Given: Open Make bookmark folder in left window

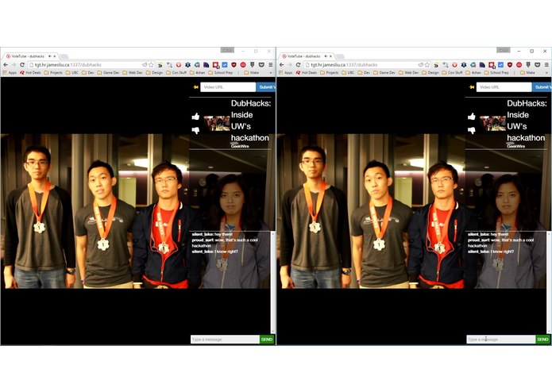Looking at the screenshot, I should [252, 72].
